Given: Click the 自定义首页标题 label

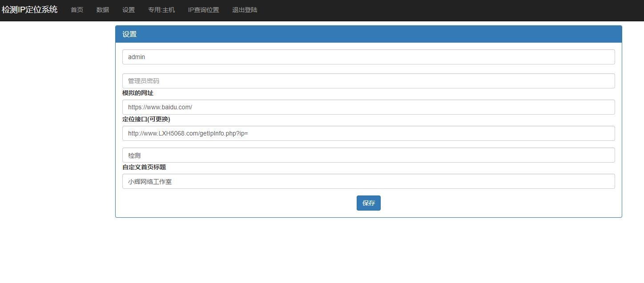Looking at the screenshot, I should pos(144,167).
